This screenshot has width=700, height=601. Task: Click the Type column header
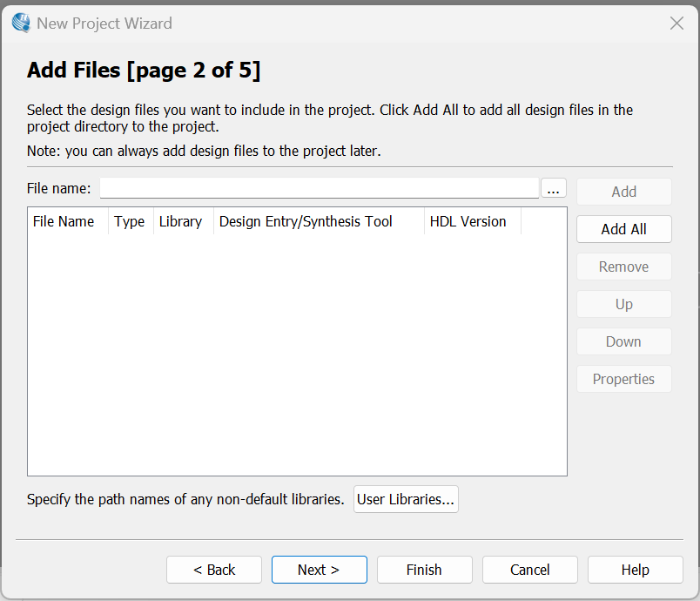pyautogui.click(x=130, y=221)
